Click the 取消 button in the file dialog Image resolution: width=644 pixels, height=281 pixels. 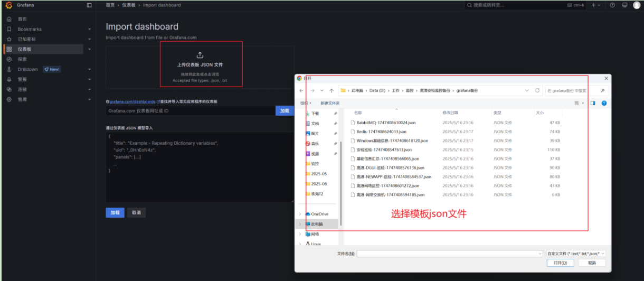tap(591, 263)
